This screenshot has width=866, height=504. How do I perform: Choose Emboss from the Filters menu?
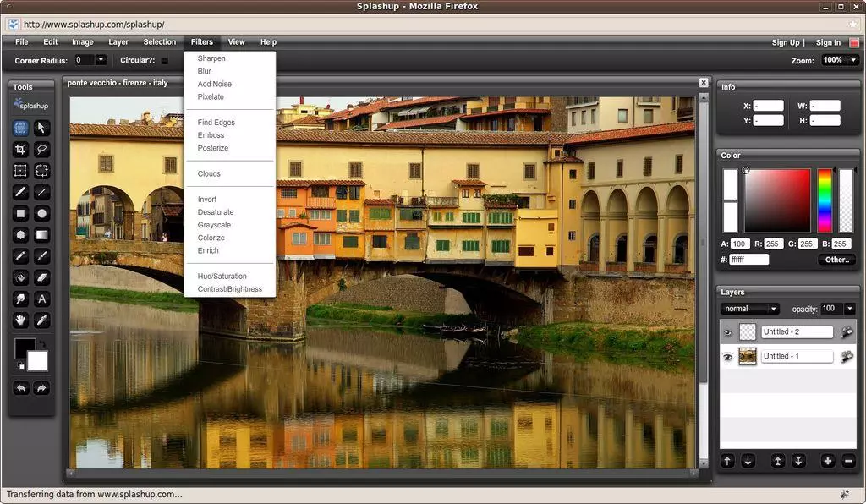coord(211,135)
